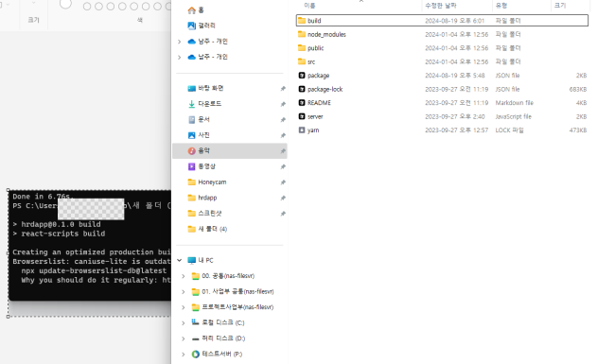Screen dimensions: 615x364
Task: Open the 01. 사업부 공통(nas-filesvr) network folder
Action: point(237,292)
